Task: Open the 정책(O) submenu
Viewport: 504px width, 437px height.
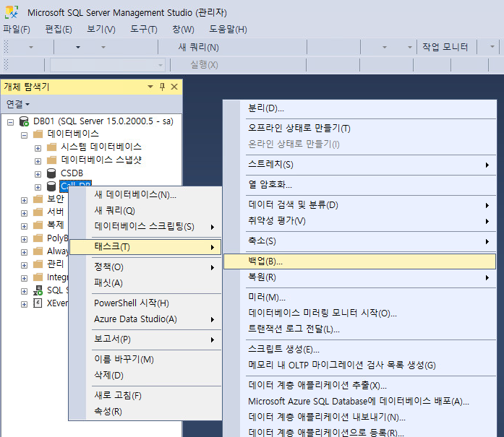Action: point(145,267)
